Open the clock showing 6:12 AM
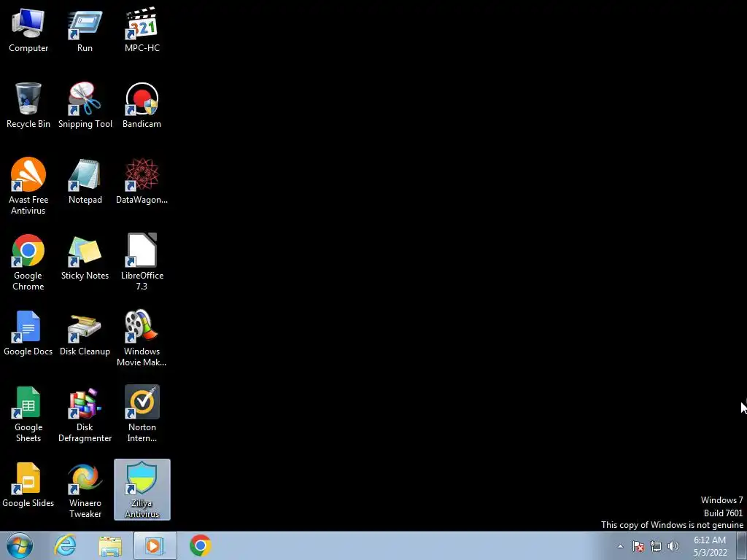747x560 pixels. click(x=710, y=546)
